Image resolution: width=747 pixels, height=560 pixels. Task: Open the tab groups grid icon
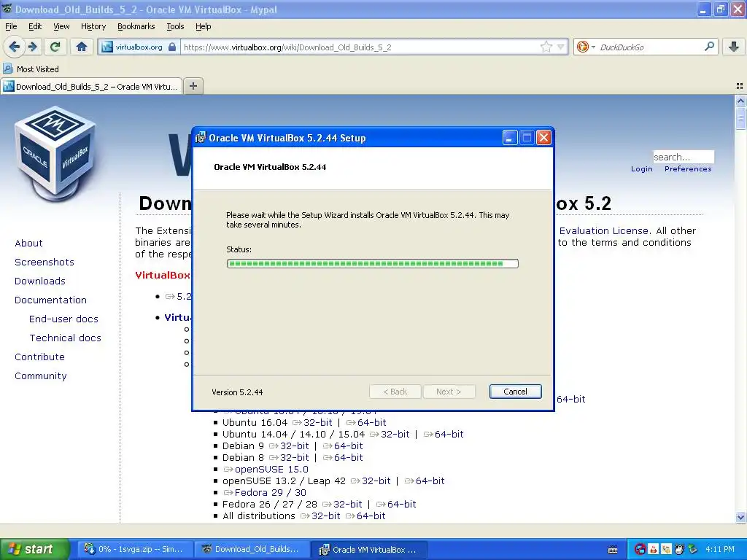coord(740,86)
